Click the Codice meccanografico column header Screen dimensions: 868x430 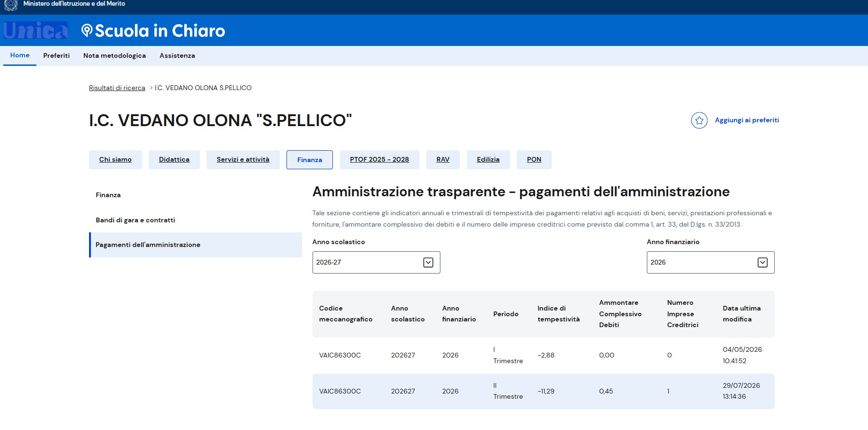coord(346,314)
